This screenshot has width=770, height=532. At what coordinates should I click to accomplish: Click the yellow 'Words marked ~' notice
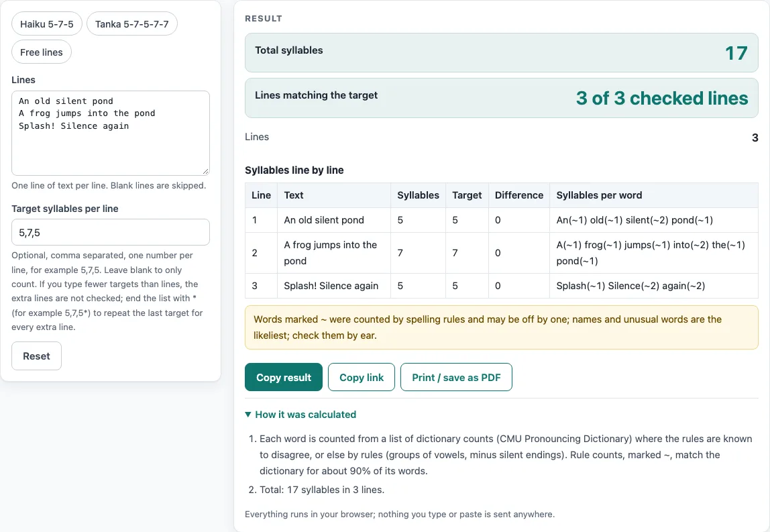502,327
